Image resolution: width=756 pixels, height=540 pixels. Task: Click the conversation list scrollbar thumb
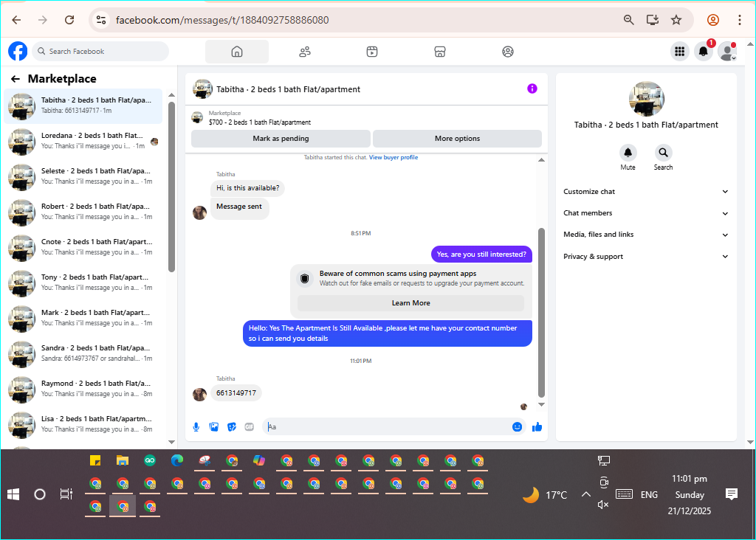pos(171,187)
